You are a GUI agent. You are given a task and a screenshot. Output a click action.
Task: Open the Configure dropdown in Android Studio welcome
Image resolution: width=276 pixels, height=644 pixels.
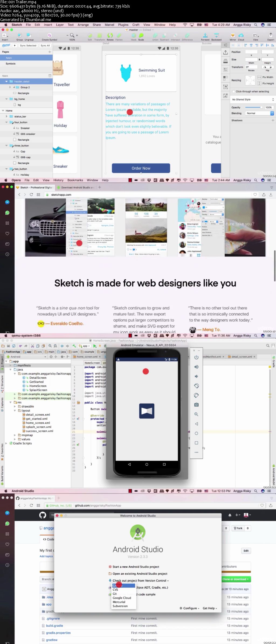(x=189, y=608)
